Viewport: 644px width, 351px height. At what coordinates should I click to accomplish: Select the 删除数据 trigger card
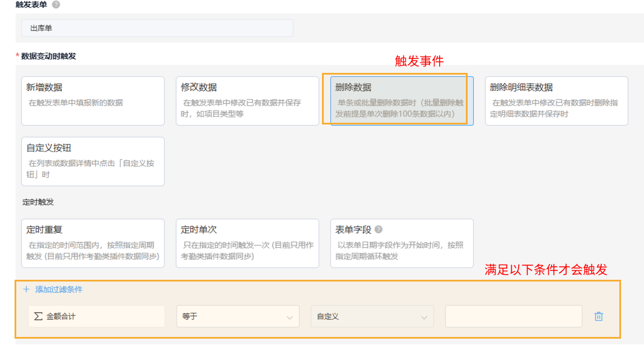pyautogui.click(x=402, y=101)
